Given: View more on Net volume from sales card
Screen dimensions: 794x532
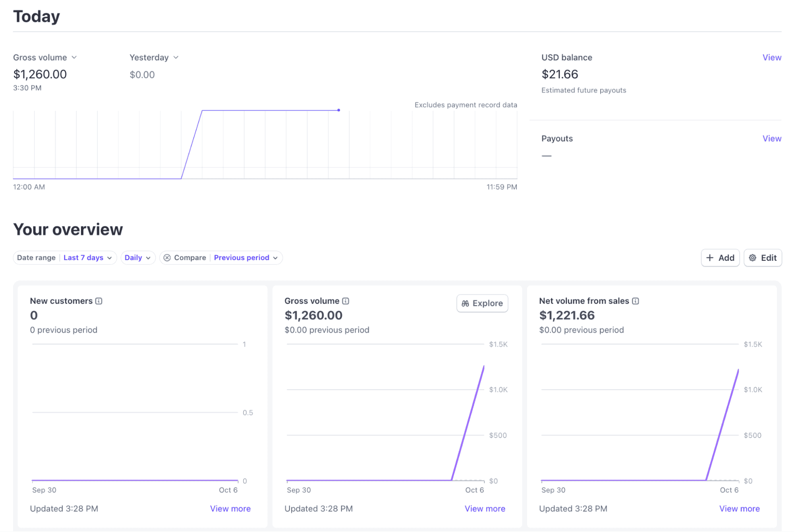Looking at the screenshot, I should click(x=739, y=509).
